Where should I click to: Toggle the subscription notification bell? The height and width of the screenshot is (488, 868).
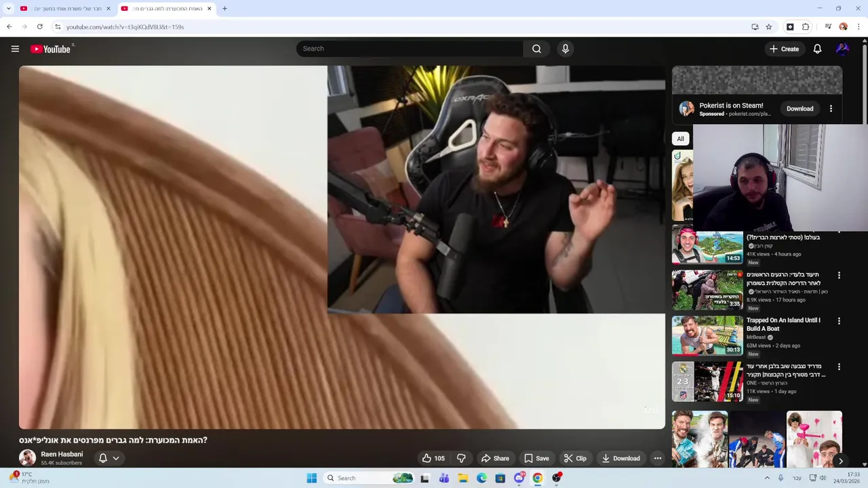click(103, 458)
